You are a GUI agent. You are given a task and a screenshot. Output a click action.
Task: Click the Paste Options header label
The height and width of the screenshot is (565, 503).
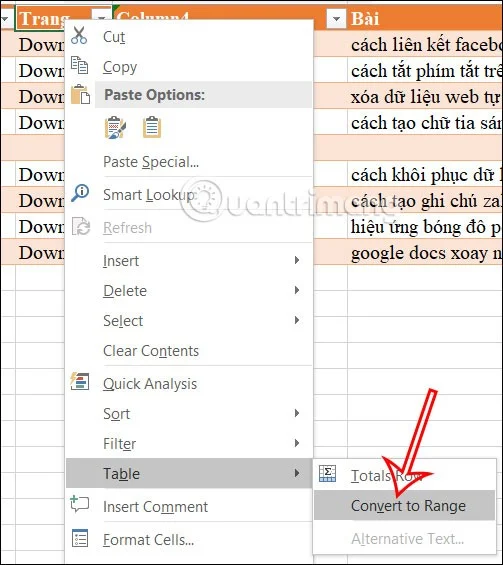click(154, 95)
